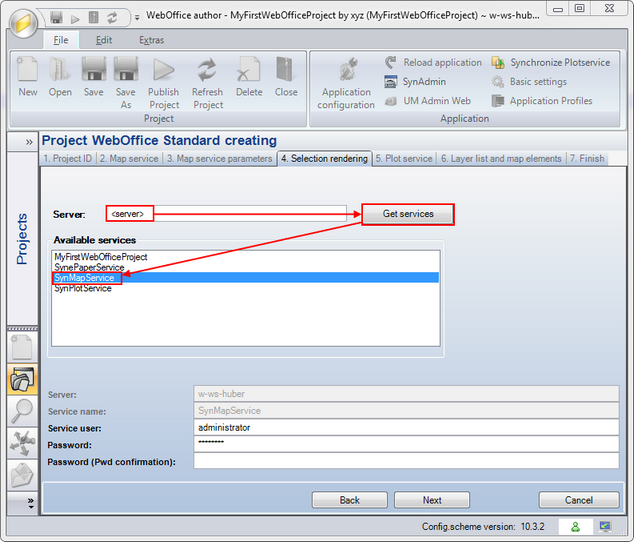634x542 pixels.
Task: Switch to the 1. Project ID tab
Action: coord(68,159)
